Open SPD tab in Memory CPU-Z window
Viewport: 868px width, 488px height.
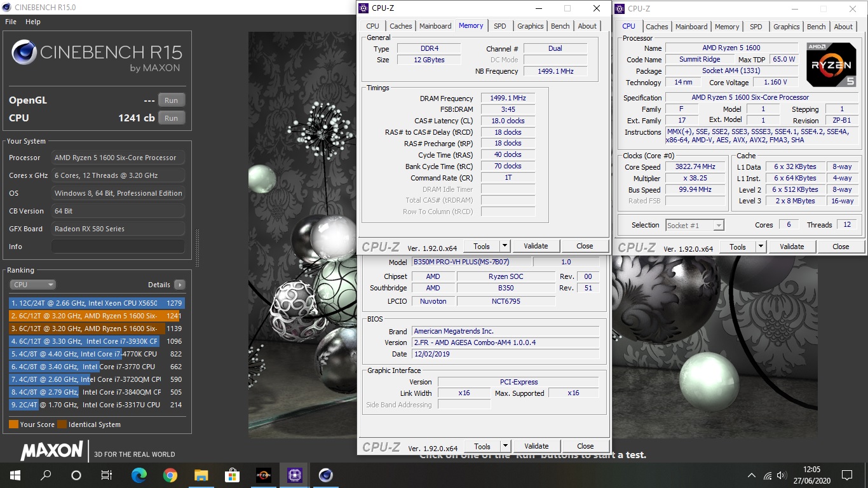[500, 26]
